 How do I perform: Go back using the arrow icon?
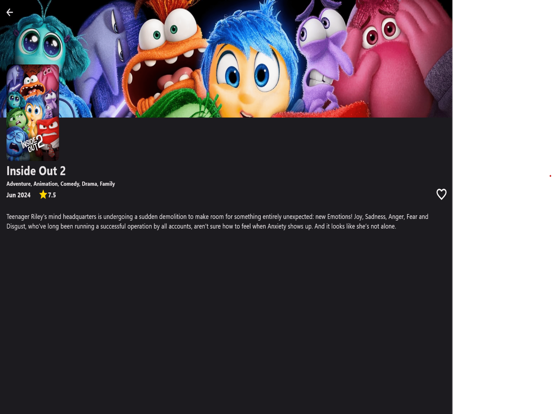point(10,12)
